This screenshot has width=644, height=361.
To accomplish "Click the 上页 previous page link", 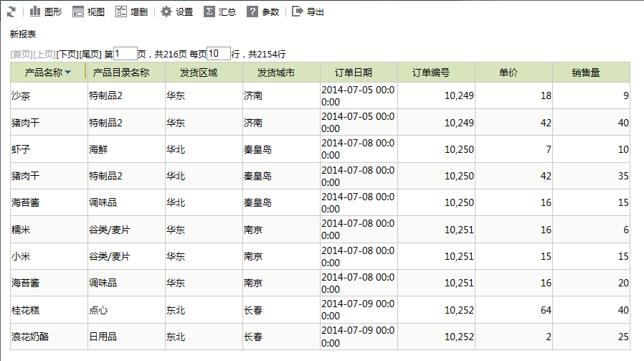I will [44, 55].
